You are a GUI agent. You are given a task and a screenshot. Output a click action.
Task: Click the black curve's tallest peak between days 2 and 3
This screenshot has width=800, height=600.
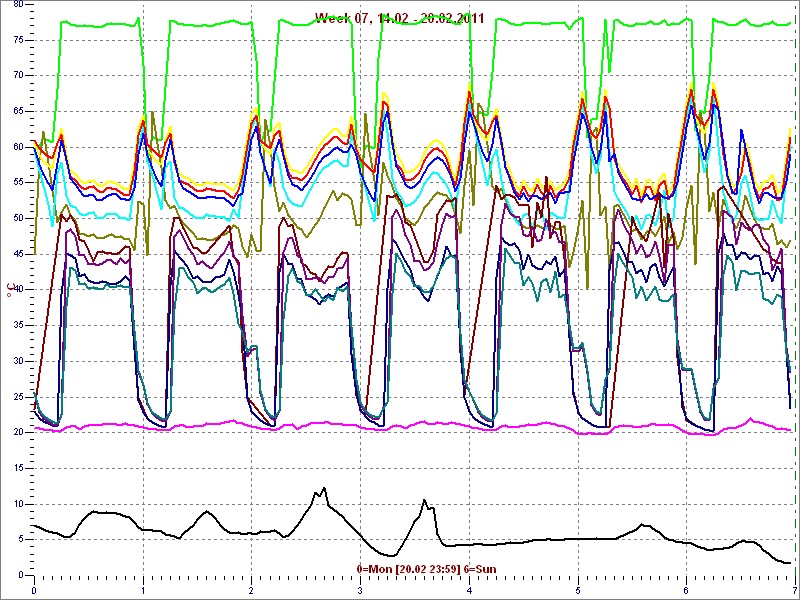click(x=323, y=489)
